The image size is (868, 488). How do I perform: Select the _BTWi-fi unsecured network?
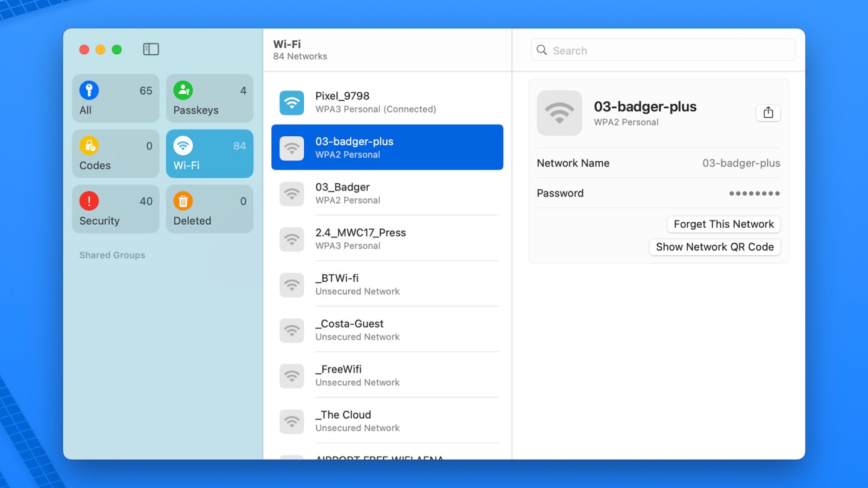[387, 284]
